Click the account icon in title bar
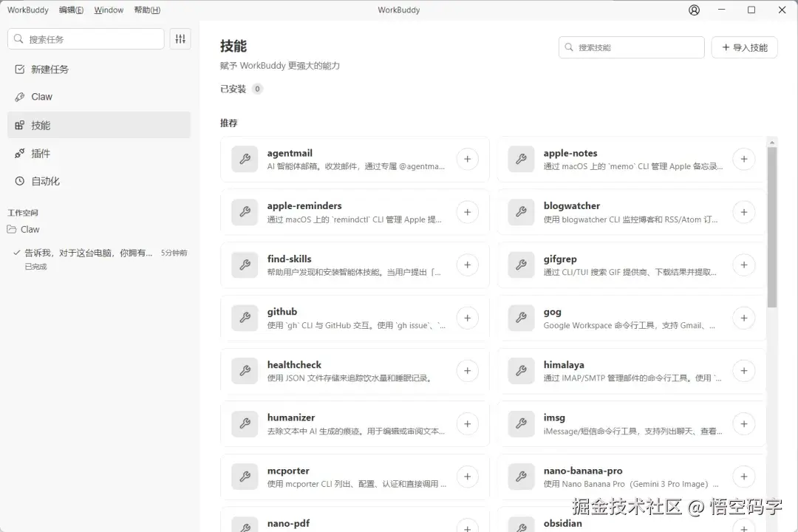The height and width of the screenshot is (532, 798). point(693,10)
